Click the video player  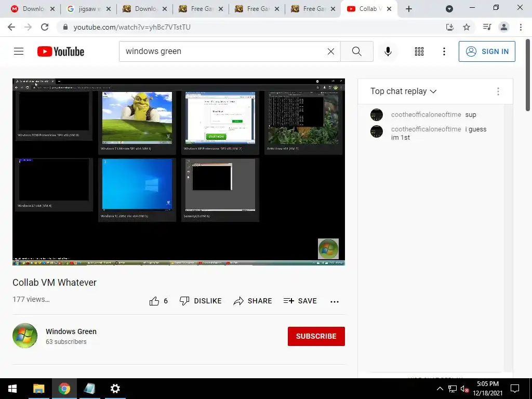(x=179, y=171)
